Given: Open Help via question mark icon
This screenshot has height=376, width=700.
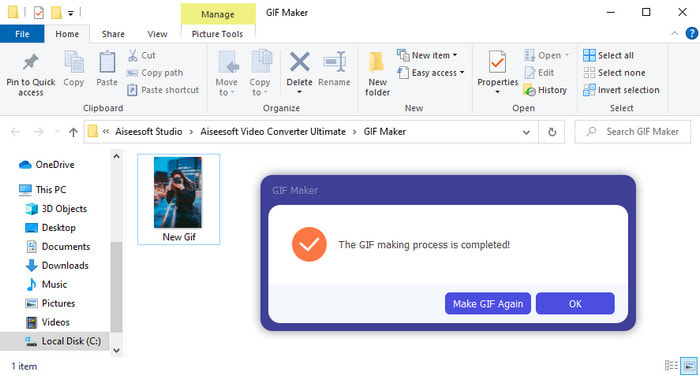Looking at the screenshot, I should [x=692, y=33].
